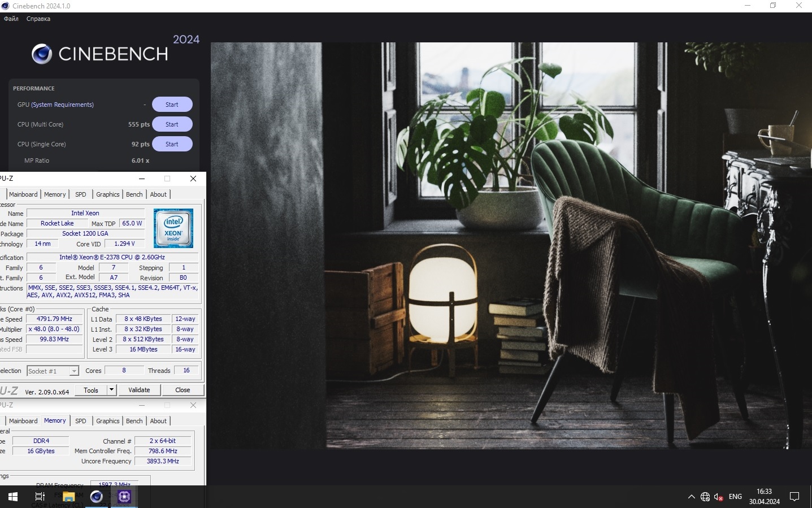Select Graphics tab in lower CPU-Z window
Image resolution: width=812 pixels, height=508 pixels.
click(x=108, y=421)
